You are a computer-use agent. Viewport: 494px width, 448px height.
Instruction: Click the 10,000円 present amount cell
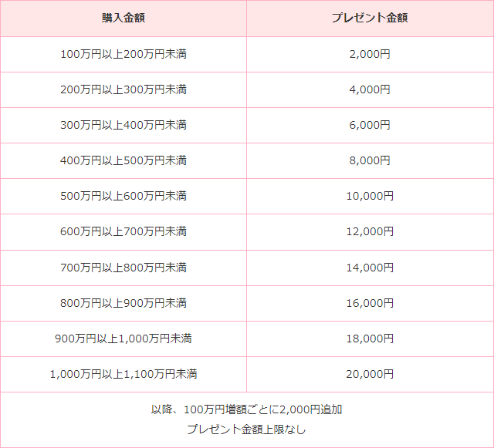370,196
